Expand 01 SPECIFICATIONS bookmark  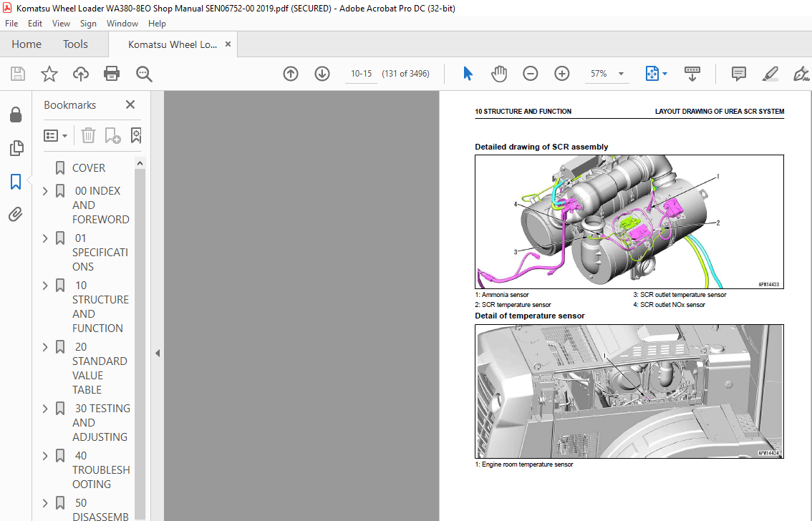tap(45, 238)
